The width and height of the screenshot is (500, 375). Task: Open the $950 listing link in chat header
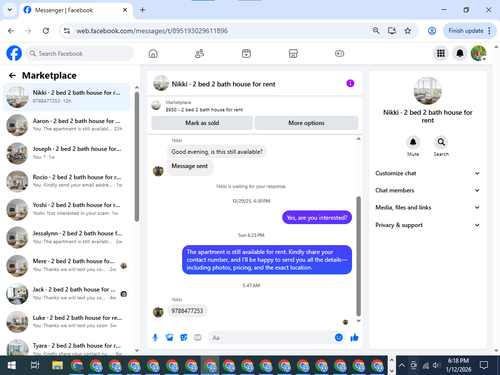tap(204, 110)
